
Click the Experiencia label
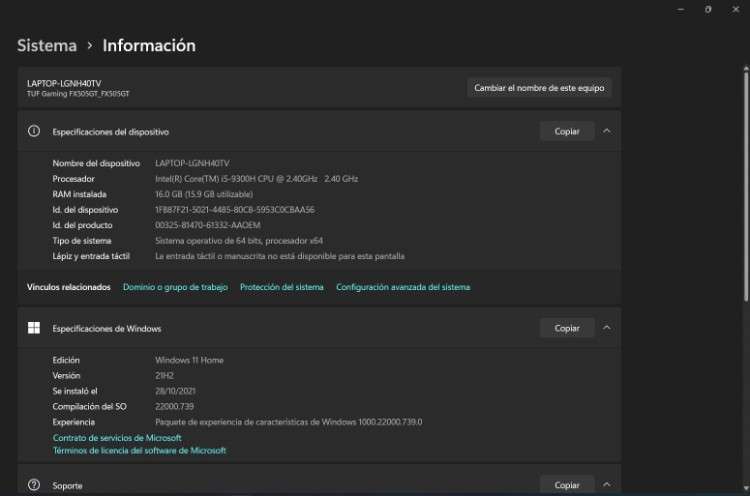pyautogui.click(x=74, y=422)
